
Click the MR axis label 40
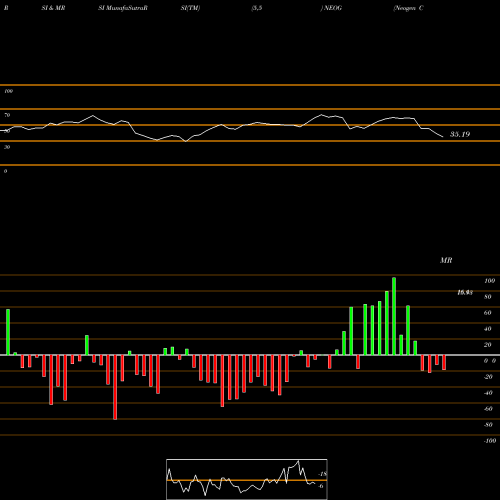click(x=488, y=329)
